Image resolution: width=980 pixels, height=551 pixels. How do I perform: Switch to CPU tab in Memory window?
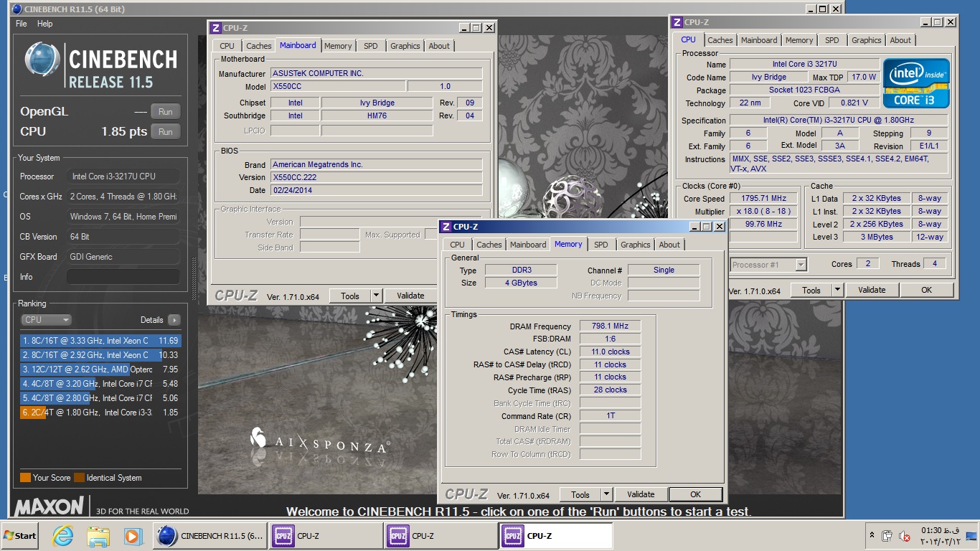pyautogui.click(x=458, y=245)
